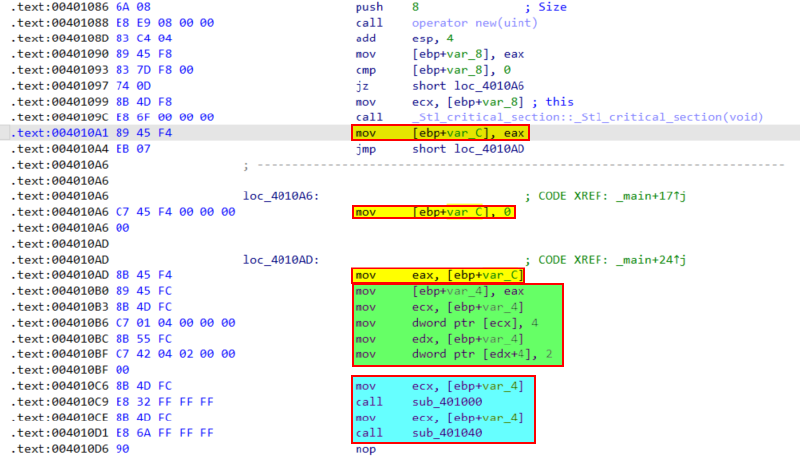Select the yellow mov eax, [ebp+var_C] line

pos(438,275)
